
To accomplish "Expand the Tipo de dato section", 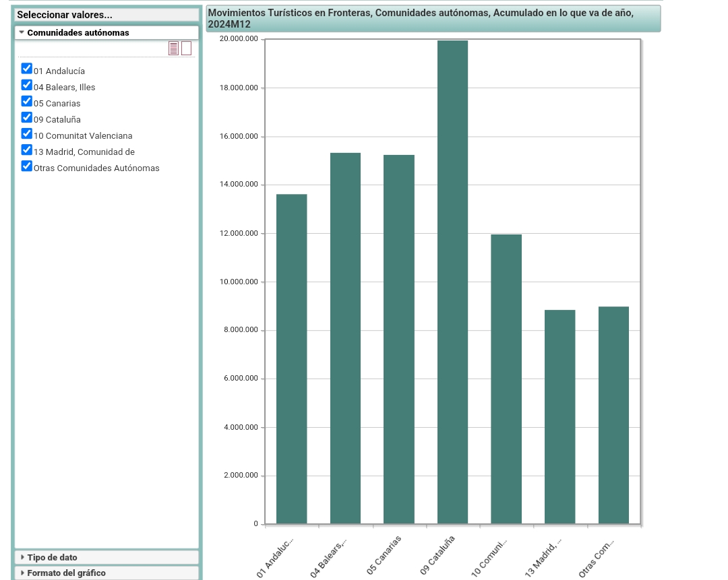I will click(x=52, y=557).
